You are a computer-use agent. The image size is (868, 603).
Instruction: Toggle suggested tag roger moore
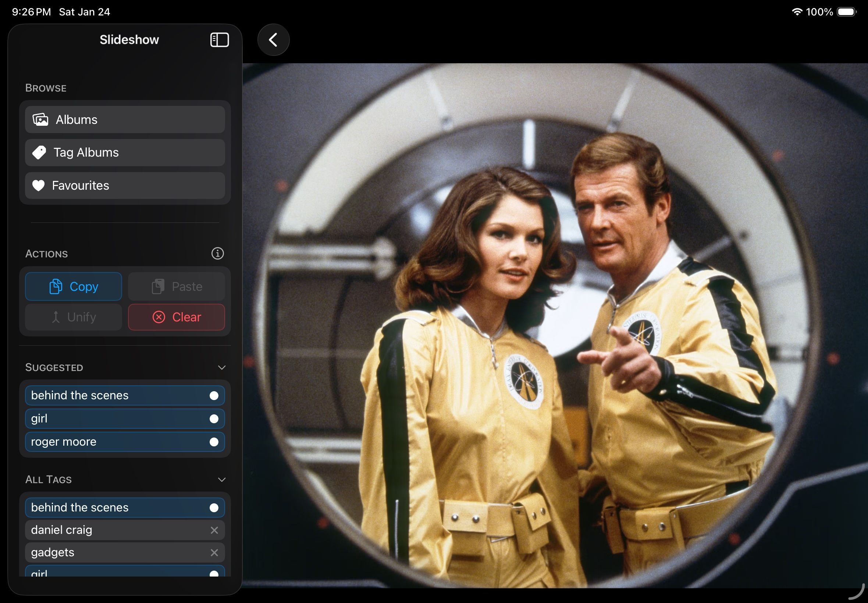pyautogui.click(x=125, y=442)
